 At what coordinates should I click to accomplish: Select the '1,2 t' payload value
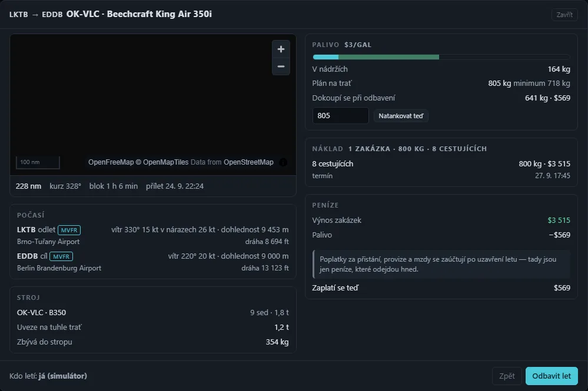[281, 327]
